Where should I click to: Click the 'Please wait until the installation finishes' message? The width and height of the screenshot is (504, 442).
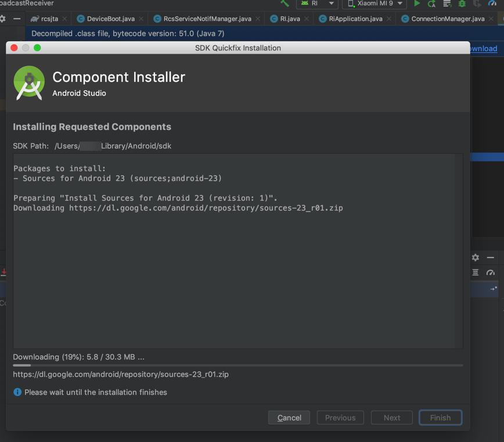pos(96,392)
